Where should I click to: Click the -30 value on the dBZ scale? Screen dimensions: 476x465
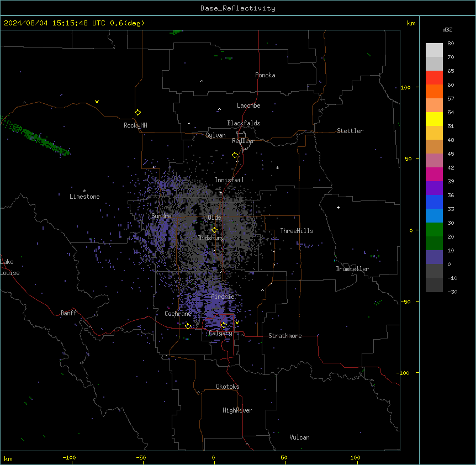452,292
